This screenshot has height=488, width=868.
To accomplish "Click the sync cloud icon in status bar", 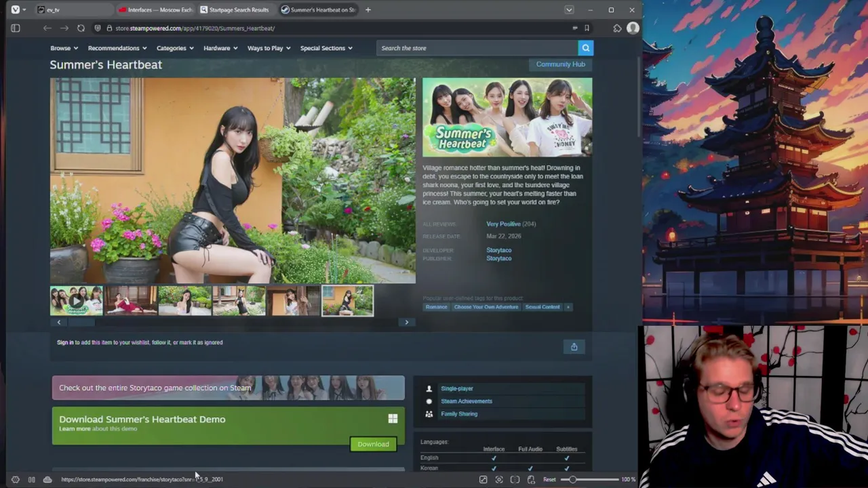I will [47, 479].
